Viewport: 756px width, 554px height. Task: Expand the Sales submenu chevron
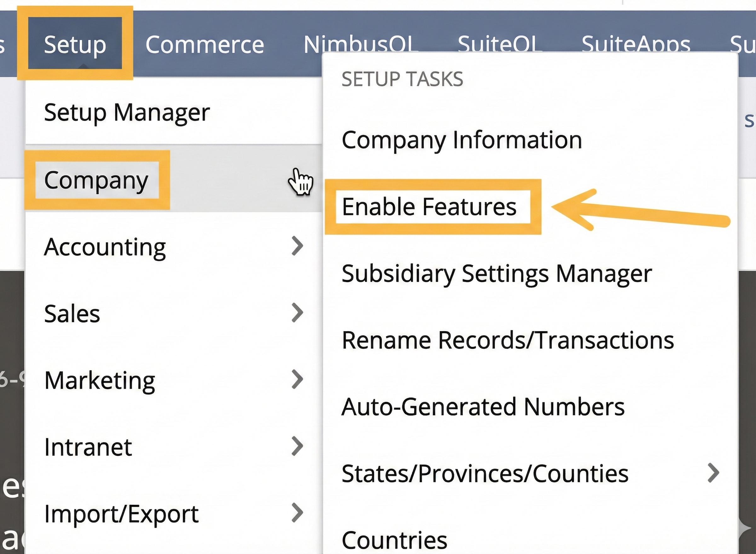pyautogui.click(x=297, y=313)
